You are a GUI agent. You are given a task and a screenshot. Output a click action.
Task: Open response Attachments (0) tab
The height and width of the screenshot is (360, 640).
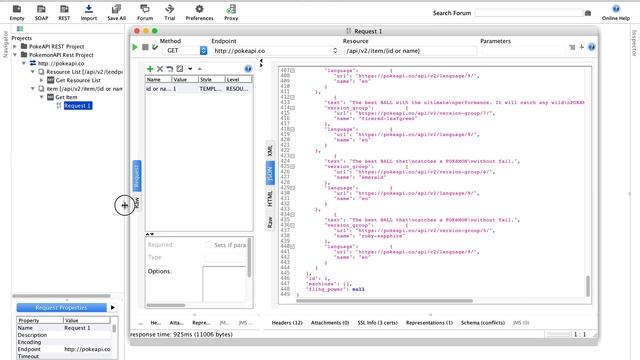click(330, 322)
